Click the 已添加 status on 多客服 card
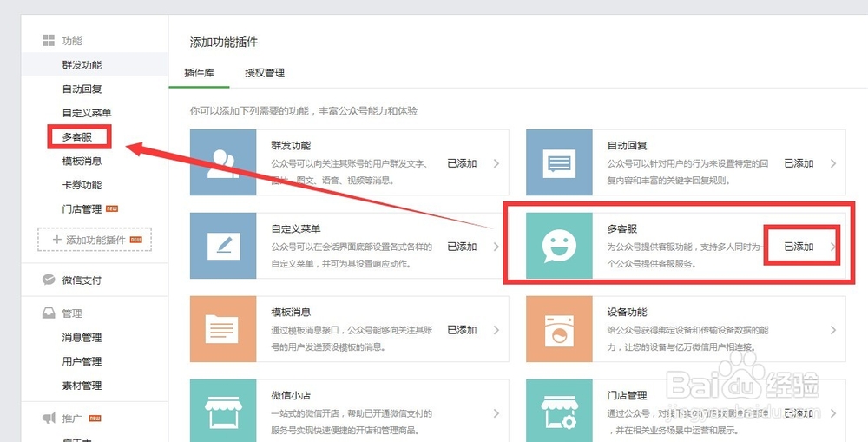Screen dimensions: 868x442 [799, 247]
